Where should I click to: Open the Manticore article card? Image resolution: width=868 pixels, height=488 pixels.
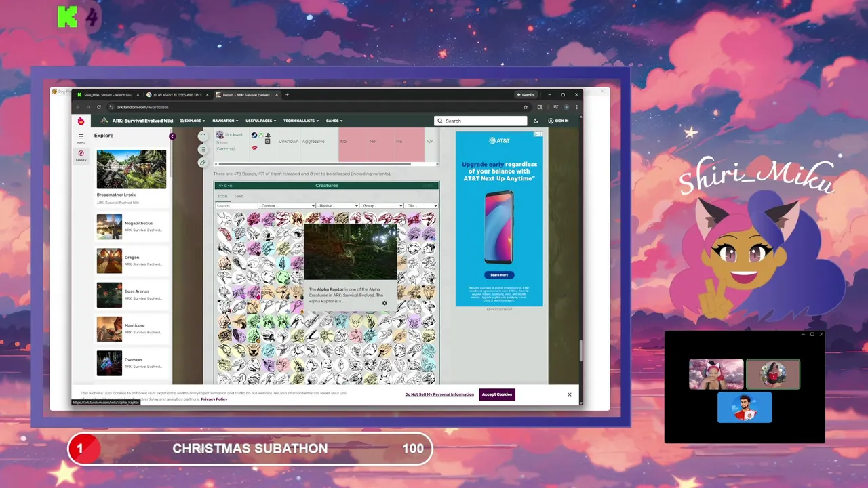132,329
